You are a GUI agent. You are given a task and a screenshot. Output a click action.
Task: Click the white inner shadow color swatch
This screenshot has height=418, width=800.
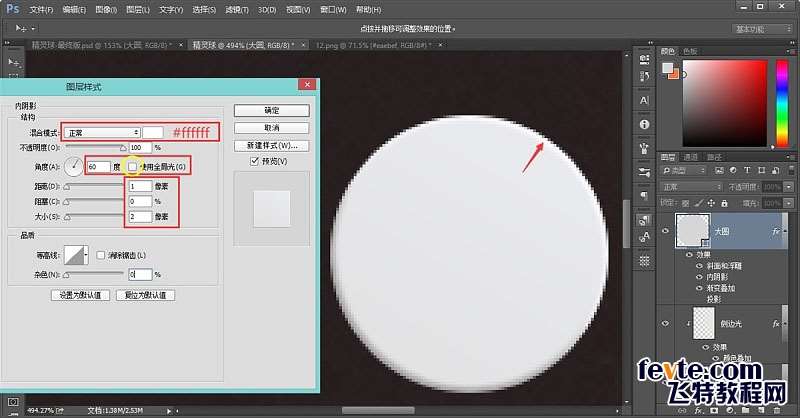[x=153, y=132]
